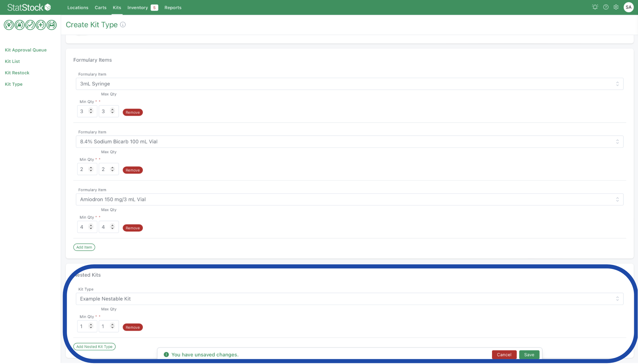
Task: Remove the Example Nestable Kit
Action: (133, 327)
